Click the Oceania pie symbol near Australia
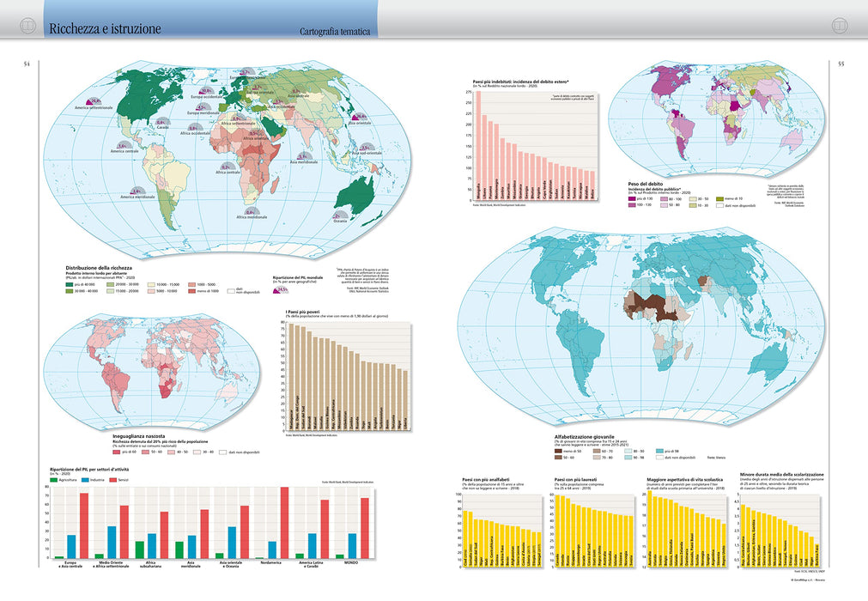 [339, 216]
